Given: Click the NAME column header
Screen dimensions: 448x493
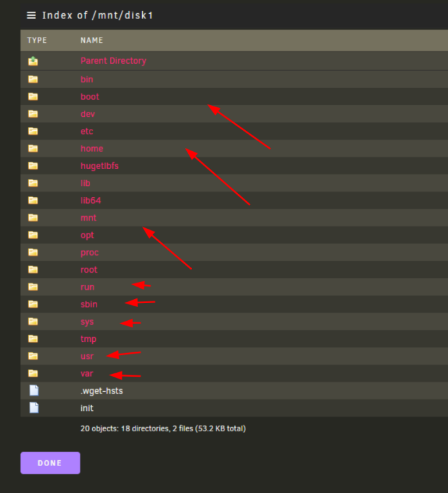Looking at the screenshot, I should (x=91, y=40).
